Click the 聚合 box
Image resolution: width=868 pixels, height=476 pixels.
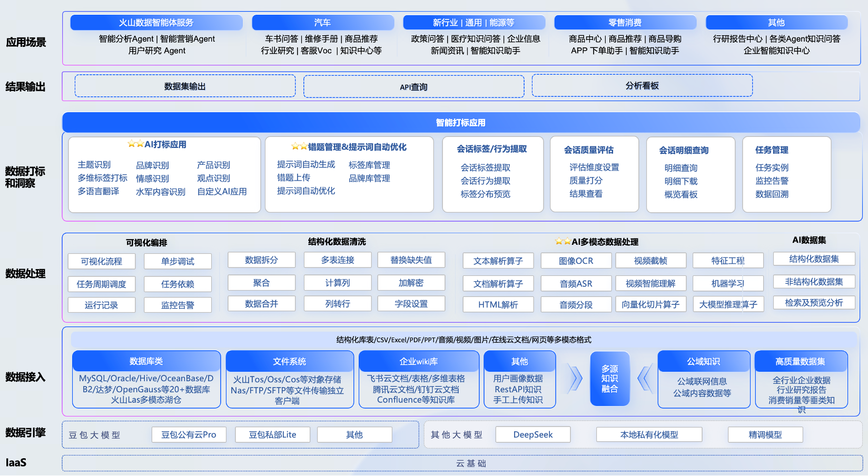click(262, 283)
